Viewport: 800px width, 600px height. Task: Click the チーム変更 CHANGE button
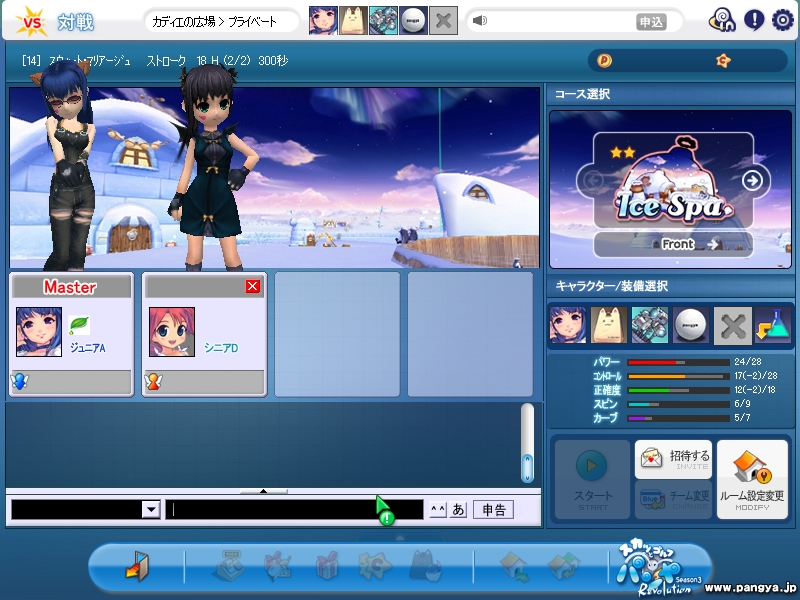pos(673,499)
